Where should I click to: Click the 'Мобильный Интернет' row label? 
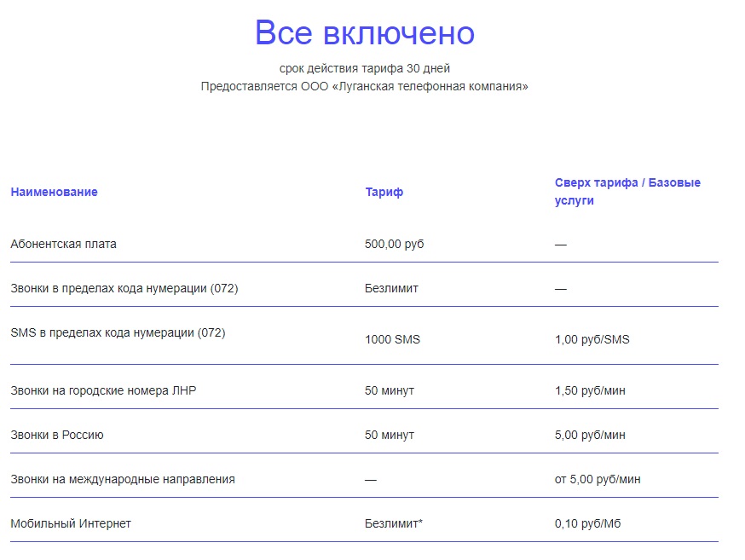pos(70,523)
